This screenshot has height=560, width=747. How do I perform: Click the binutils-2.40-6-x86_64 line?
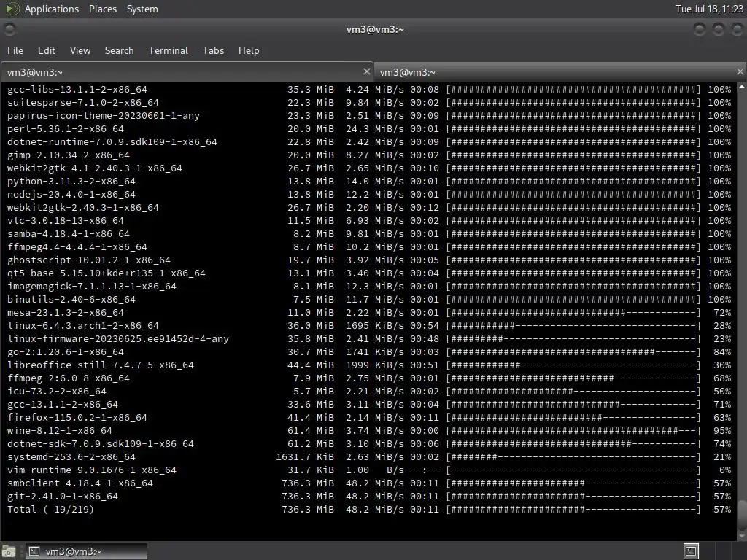pyautogui.click(x=368, y=299)
